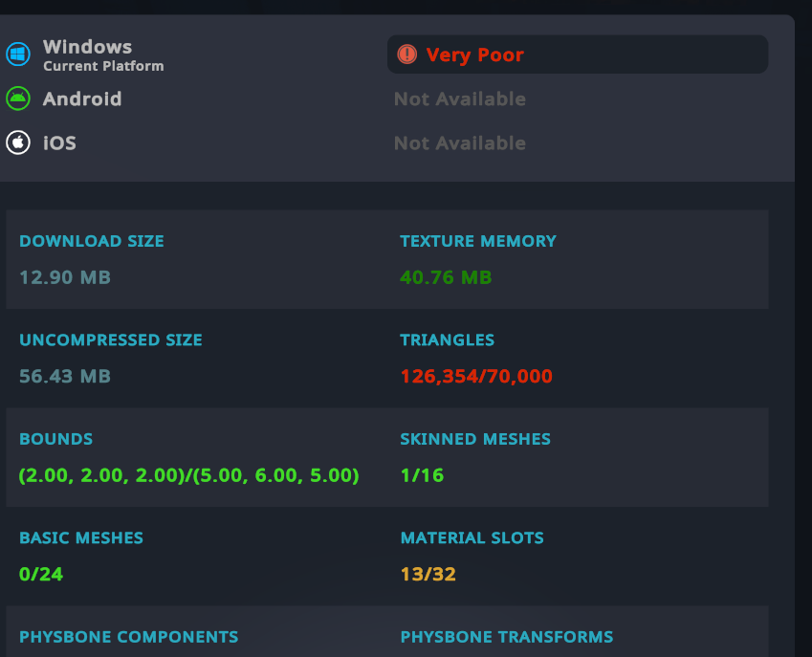Select the Very Poor performance rating bar
812x657 pixels.
(578, 55)
